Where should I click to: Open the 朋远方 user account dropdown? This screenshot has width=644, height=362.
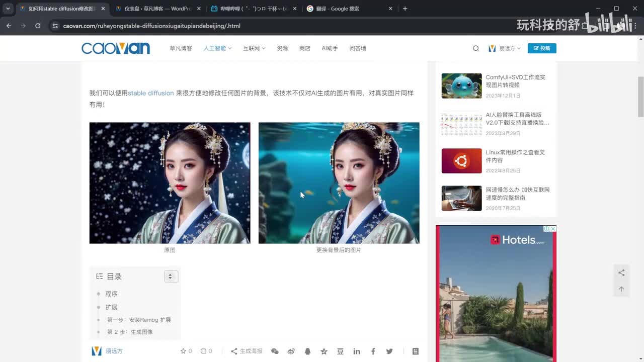coord(505,48)
